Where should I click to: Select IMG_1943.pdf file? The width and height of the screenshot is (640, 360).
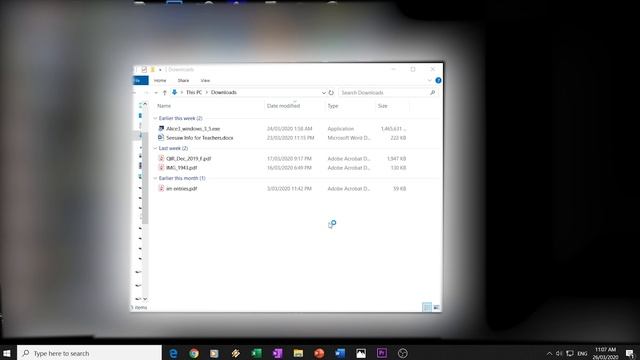coord(182,168)
